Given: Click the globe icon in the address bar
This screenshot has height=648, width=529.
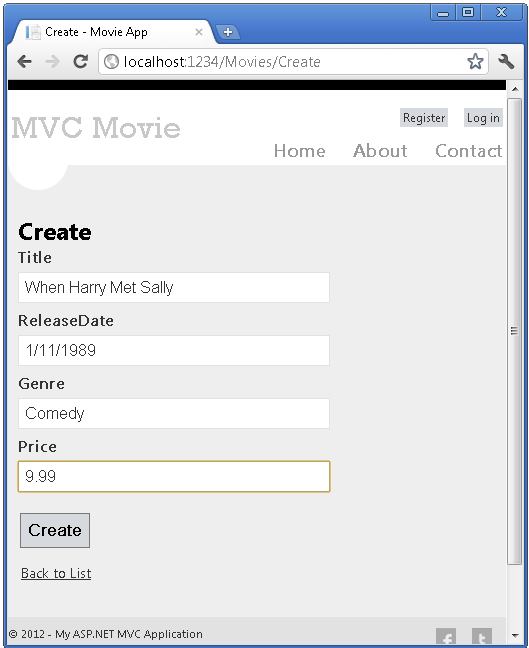Looking at the screenshot, I should click(111, 62).
